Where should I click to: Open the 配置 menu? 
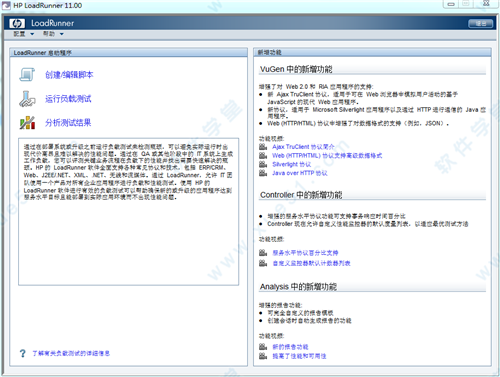(x=23, y=34)
